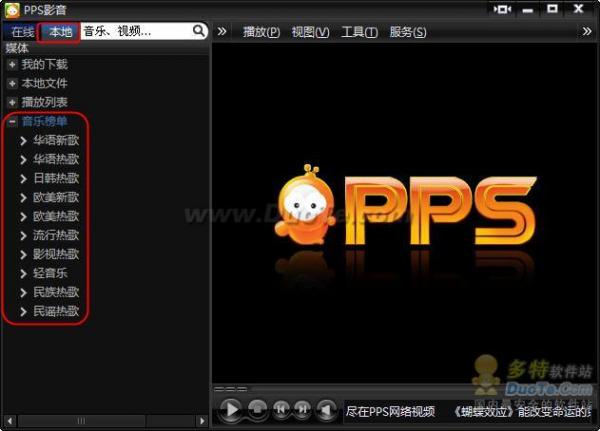Click sidebar horizontal scrollbar left arrow
This screenshot has width=600, height=431.
pos(10,421)
